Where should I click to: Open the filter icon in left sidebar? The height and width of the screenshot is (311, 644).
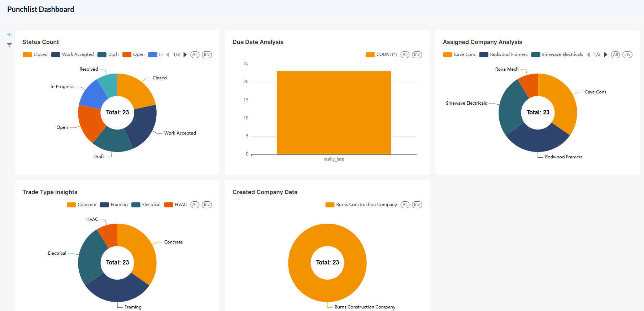click(x=9, y=45)
